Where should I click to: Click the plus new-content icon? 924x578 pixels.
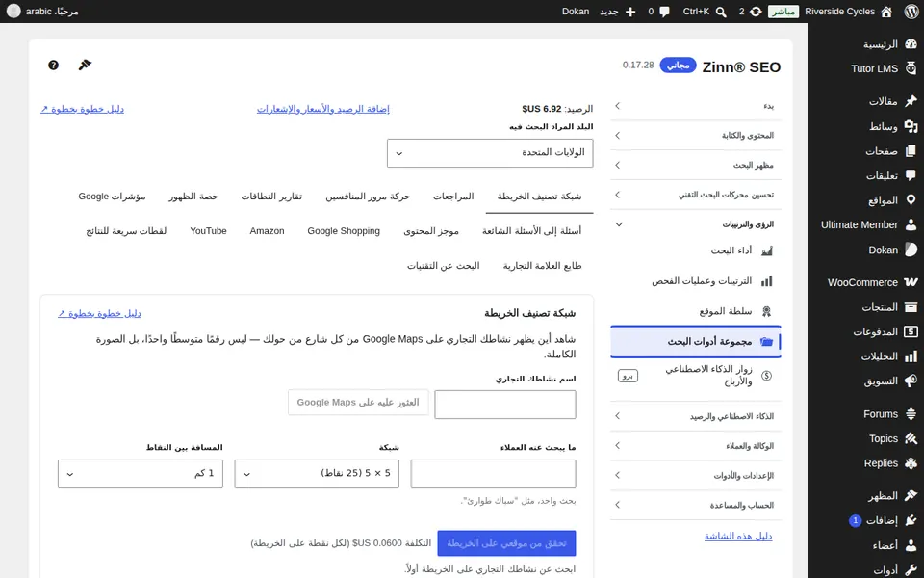point(629,12)
